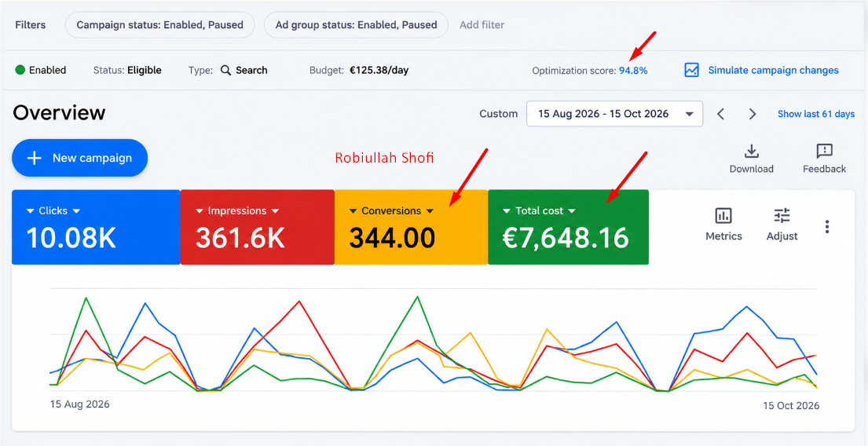Open the Total cost metric dropdown arrow
The height and width of the screenshot is (446, 868).
(572, 210)
